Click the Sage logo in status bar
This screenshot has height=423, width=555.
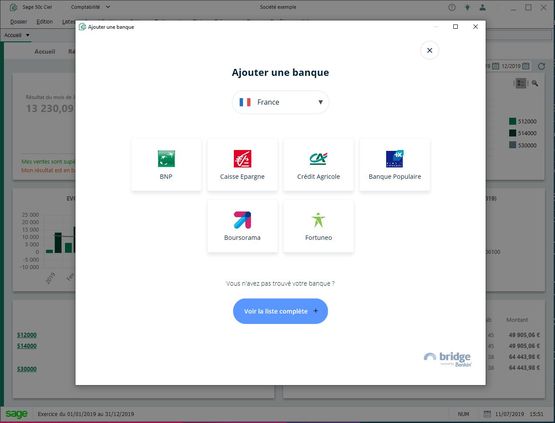click(16, 413)
